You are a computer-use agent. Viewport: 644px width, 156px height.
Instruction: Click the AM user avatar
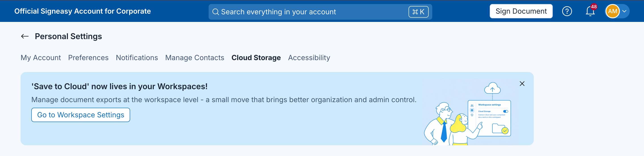pos(612,11)
